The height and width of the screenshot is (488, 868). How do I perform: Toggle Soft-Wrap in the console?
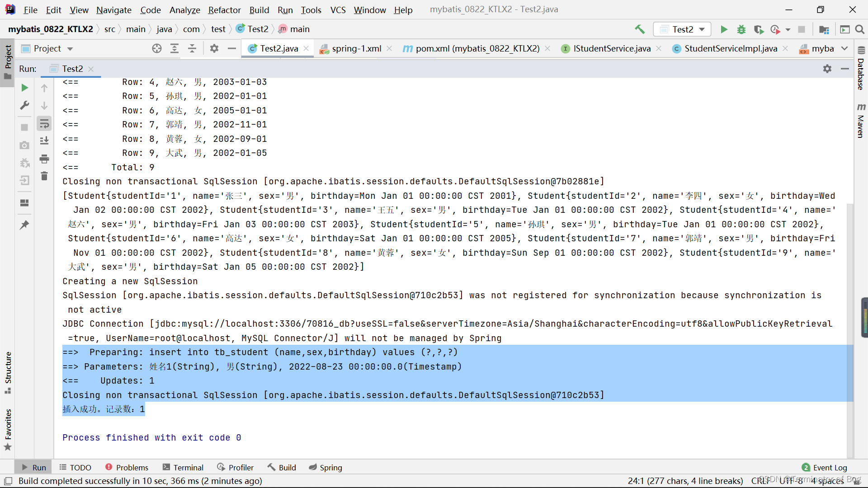tap(44, 124)
